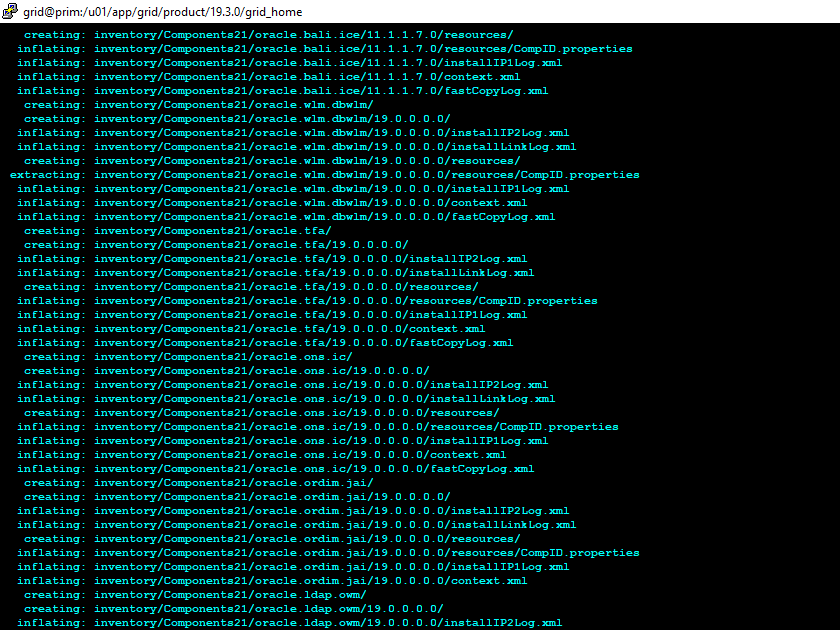The height and width of the screenshot is (630, 840).
Task: Click the line oracle.ons.ic/19.0.0.0.0/resources/CompID.properties
Action: click(318, 426)
